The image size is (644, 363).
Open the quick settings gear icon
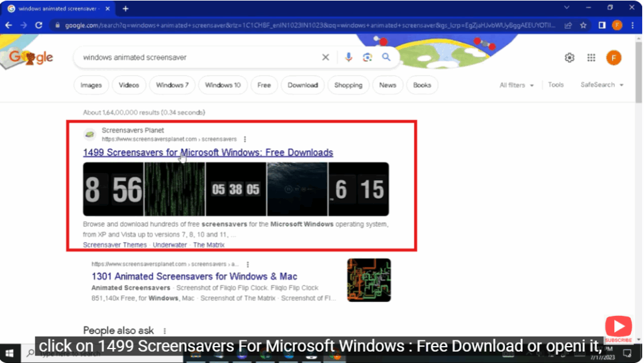(x=569, y=57)
